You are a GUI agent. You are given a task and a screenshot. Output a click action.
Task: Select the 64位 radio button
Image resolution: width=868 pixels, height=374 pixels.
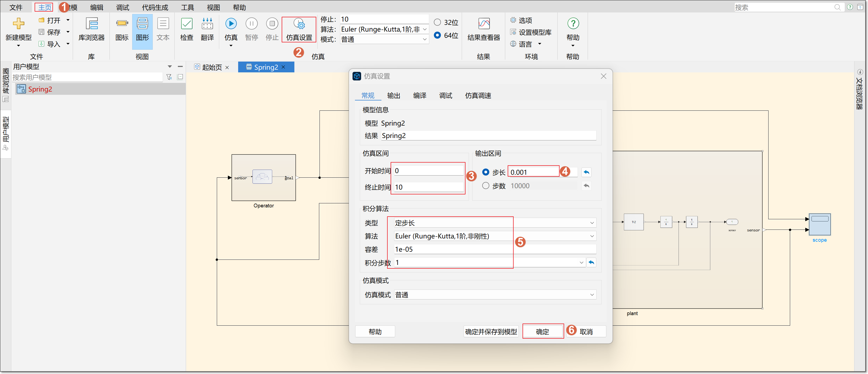[x=437, y=35]
